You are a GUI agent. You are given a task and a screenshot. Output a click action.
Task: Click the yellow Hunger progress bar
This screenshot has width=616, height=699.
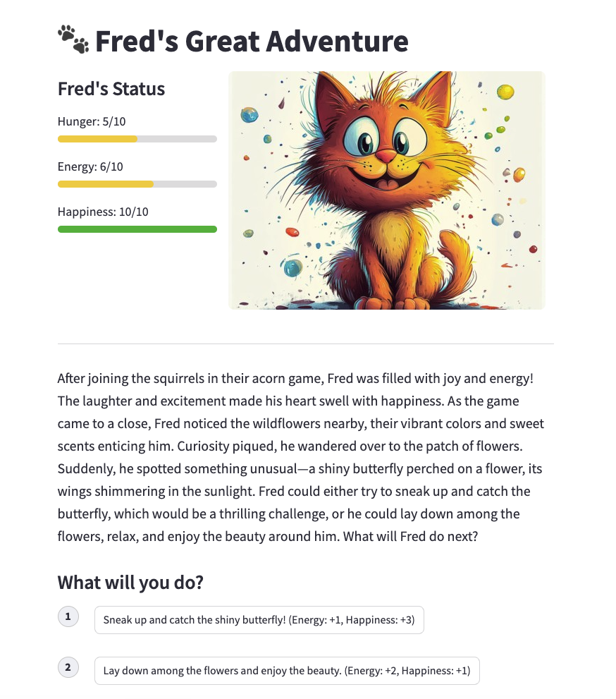[137, 139]
